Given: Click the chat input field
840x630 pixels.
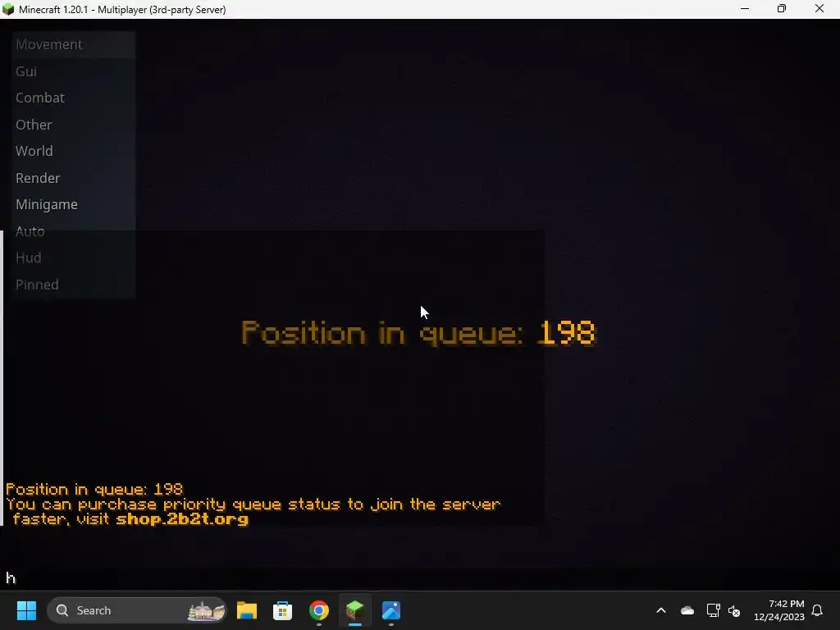Looking at the screenshot, I should [420, 578].
